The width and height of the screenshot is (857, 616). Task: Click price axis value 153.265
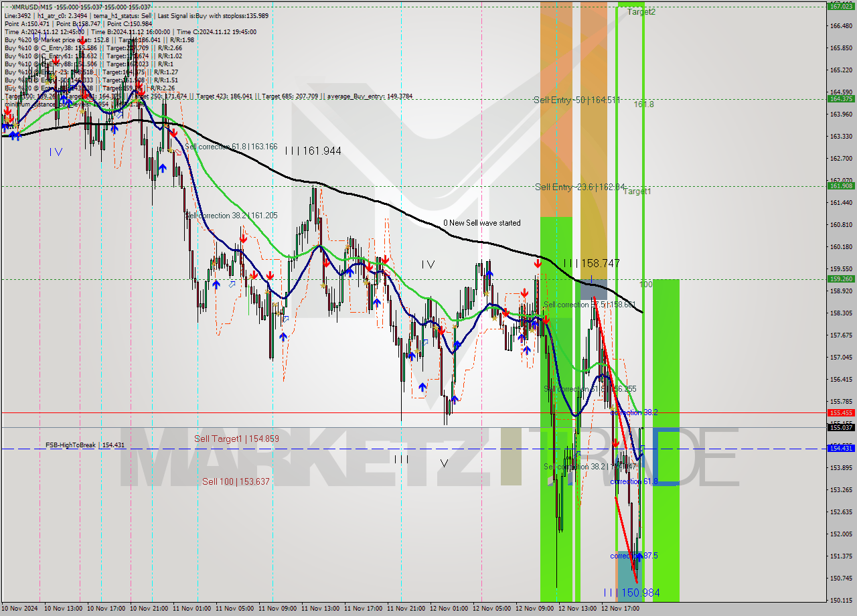click(x=840, y=489)
